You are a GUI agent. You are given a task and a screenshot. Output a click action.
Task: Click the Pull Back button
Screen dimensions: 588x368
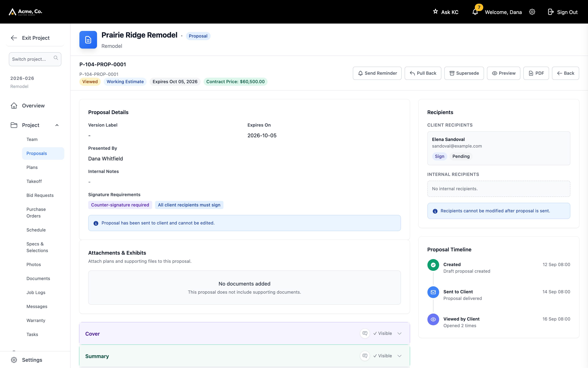pyautogui.click(x=423, y=73)
